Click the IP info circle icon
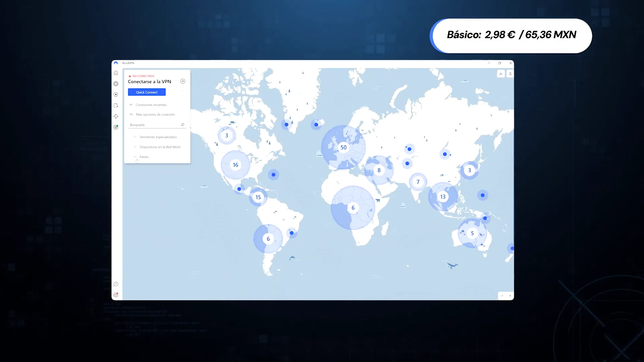 183,81
